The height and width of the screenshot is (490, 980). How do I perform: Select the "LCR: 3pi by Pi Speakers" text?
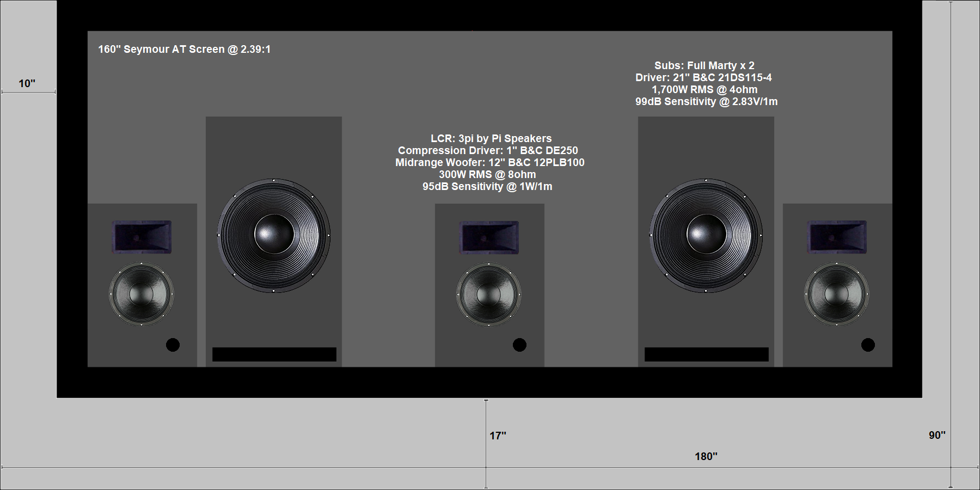pos(491,138)
